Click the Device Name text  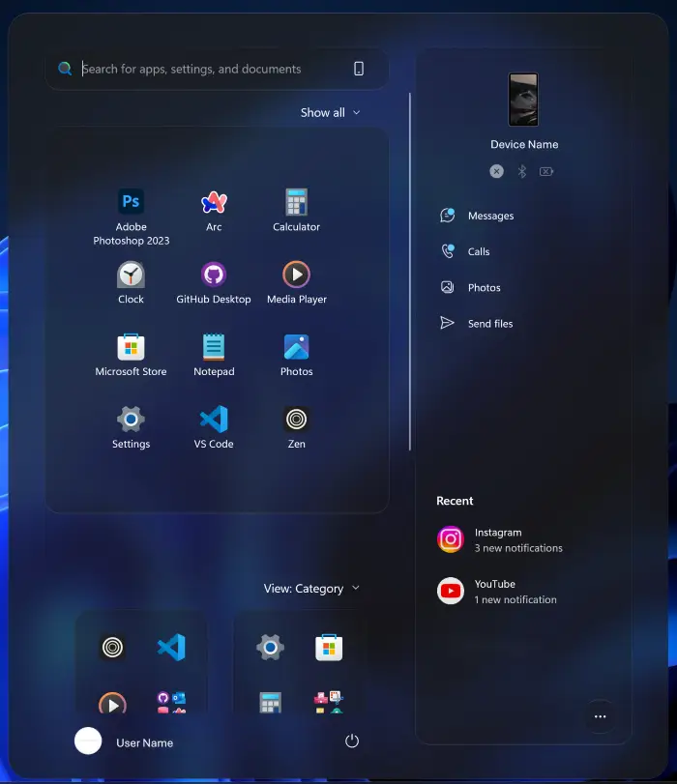[524, 144]
